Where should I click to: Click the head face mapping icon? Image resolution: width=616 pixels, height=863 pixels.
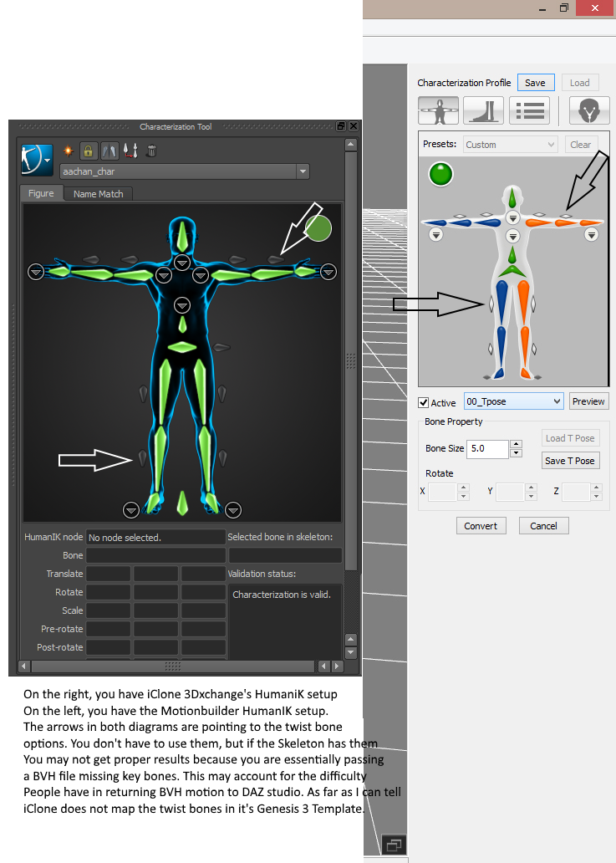[x=589, y=110]
